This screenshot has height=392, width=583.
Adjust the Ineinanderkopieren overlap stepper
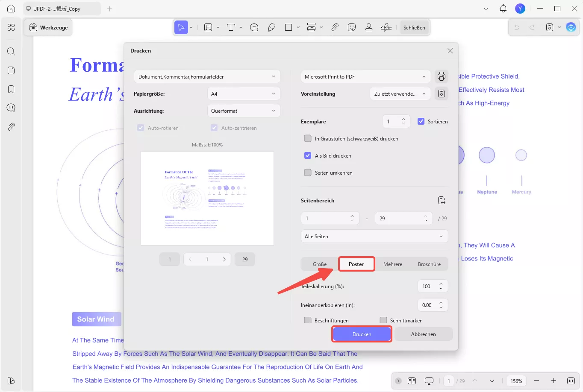tap(441, 305)
